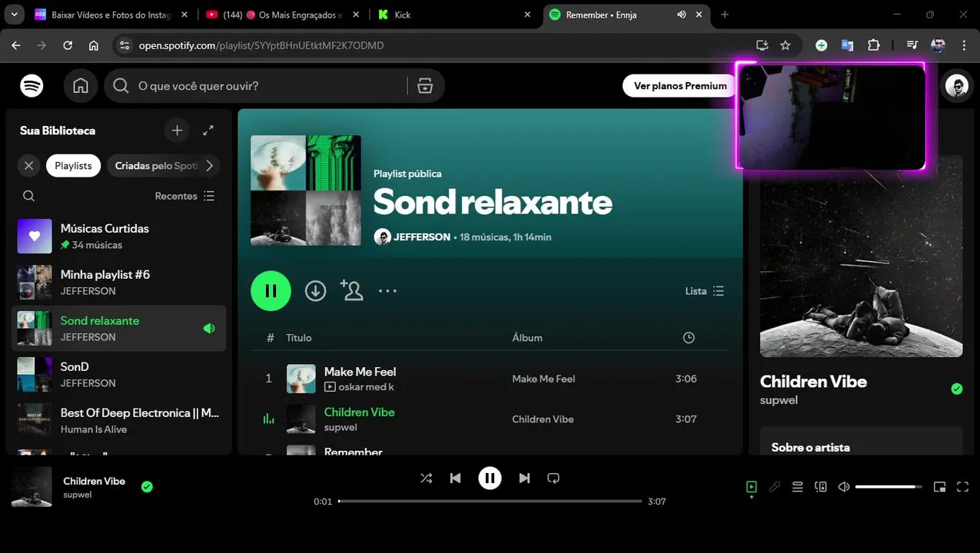Toggle Now Playing view icon

[x=752, y=487]
